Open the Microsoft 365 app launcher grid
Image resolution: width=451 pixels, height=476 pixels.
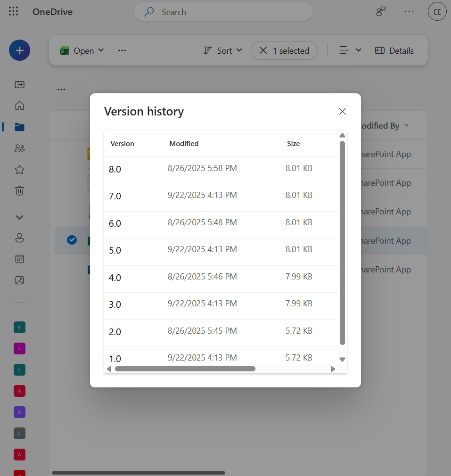[13, 11]
